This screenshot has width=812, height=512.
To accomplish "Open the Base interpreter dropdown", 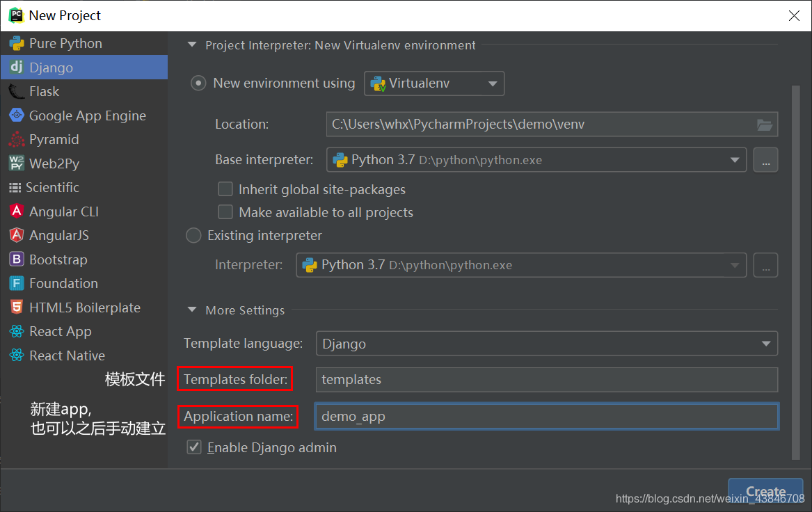I will [536, 160].
